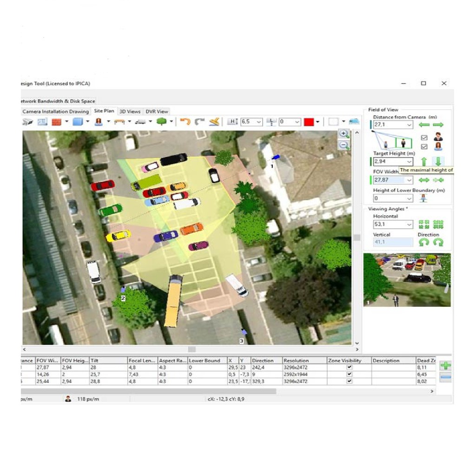Select the person model tool
Viewport: 476px width, 476px height.
[99, 122]
